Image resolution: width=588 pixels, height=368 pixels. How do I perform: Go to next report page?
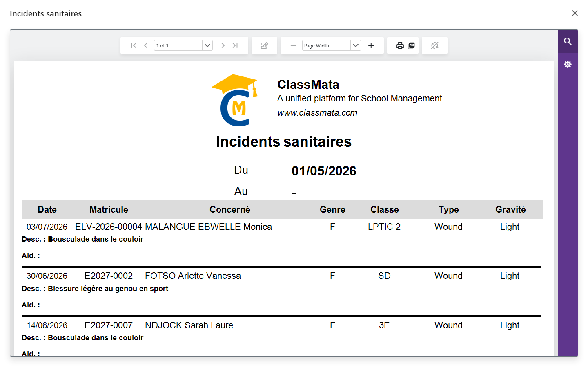tap(223, 45)
